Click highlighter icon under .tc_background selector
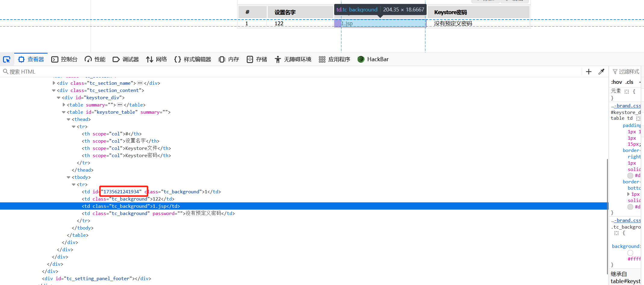The width and height of the screenshot is (644, 285). pos(616,233)
